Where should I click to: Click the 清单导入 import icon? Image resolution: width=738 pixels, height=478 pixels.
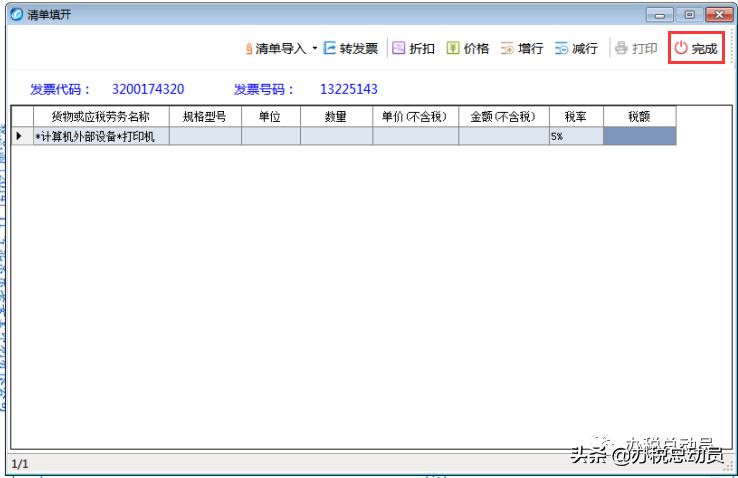pos(249,48)
